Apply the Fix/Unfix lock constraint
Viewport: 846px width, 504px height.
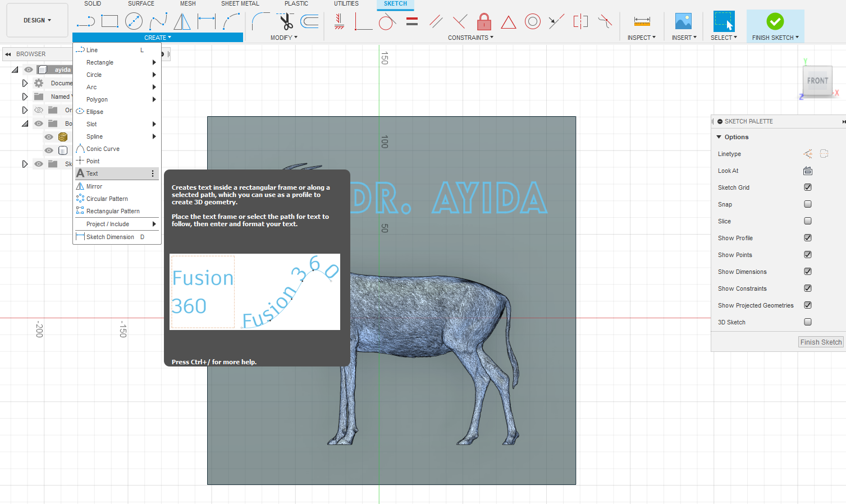tap(484, 22)
